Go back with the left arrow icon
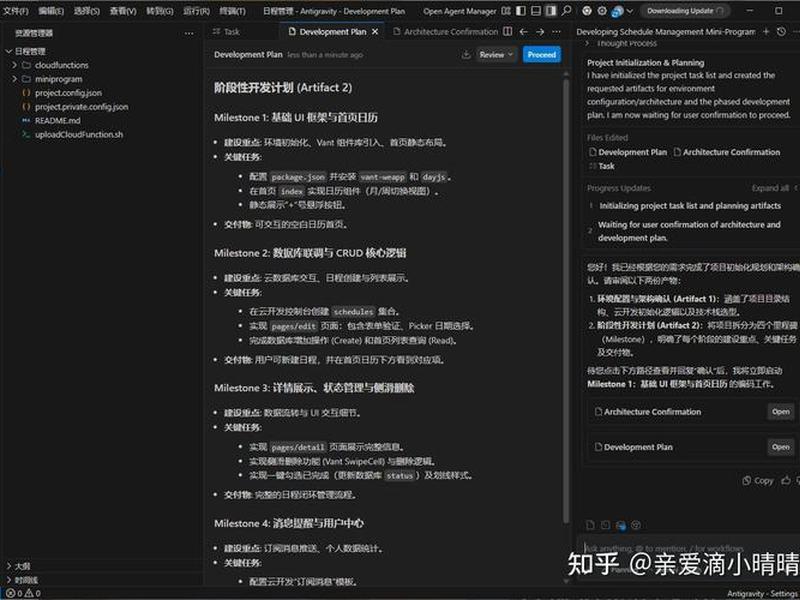Viewport: 800px width, 600px height. (523, 32)
